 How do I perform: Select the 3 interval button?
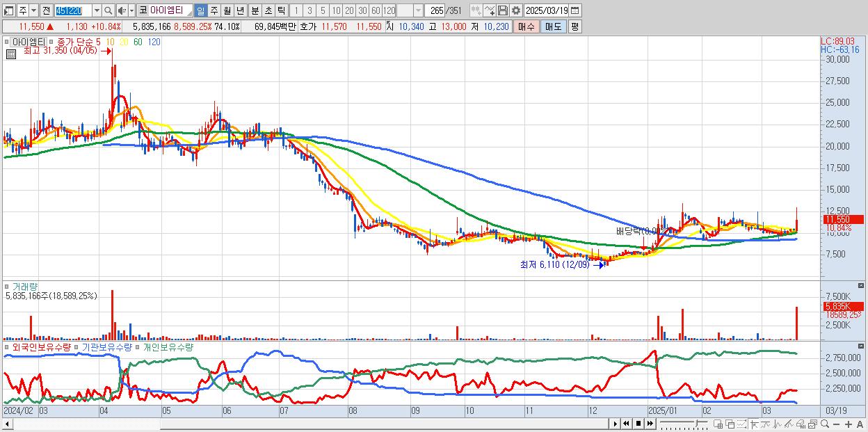tap(310, 10)
